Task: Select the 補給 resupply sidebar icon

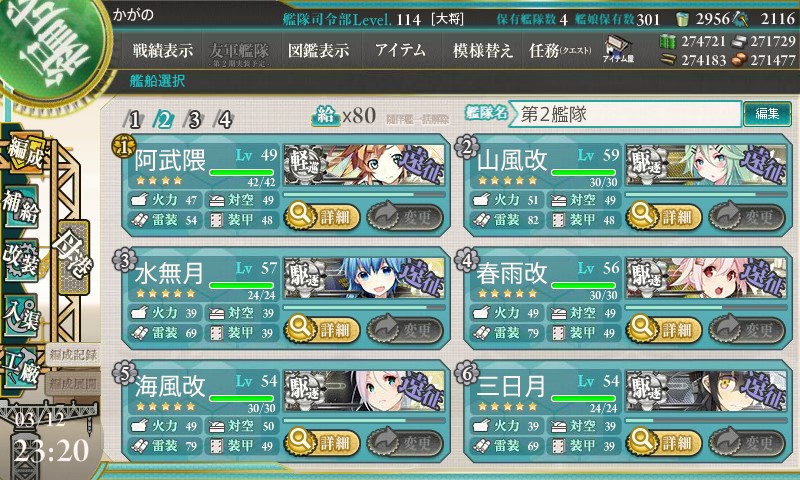Action: pos(21,206)
